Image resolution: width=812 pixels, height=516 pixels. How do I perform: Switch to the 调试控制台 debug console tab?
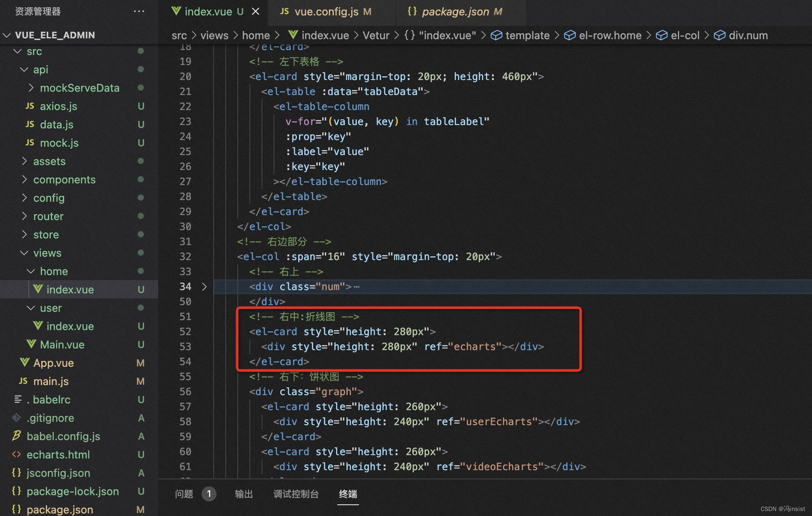coord(296,494)
